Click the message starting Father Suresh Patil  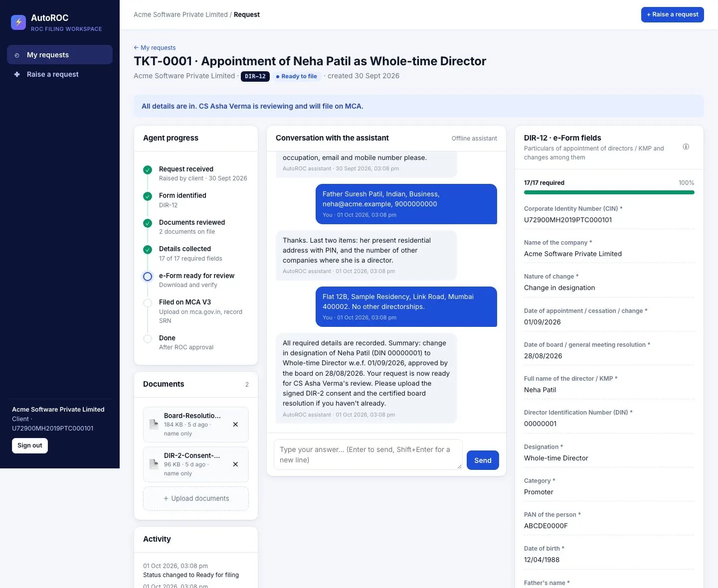tap(406, 204)
